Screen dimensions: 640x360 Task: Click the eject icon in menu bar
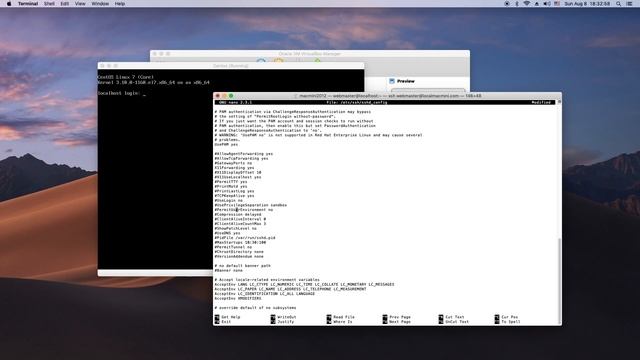pyautogui.click(x=537, y=4)
